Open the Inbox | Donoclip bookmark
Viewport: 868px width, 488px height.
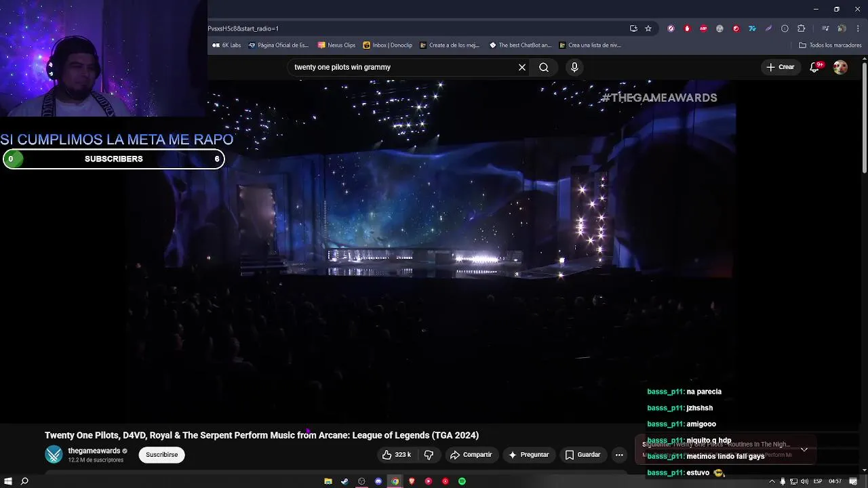click(388, 45)
